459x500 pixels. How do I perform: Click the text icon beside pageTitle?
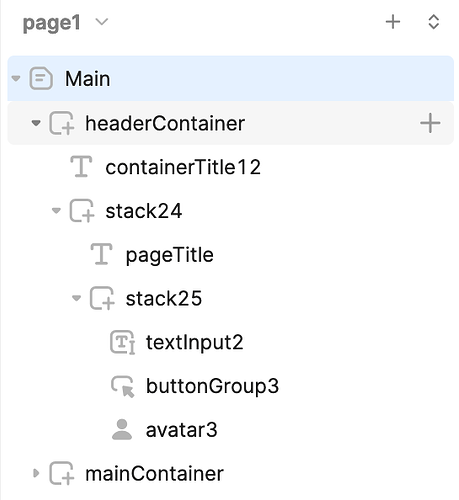click(x=102, y=254)
